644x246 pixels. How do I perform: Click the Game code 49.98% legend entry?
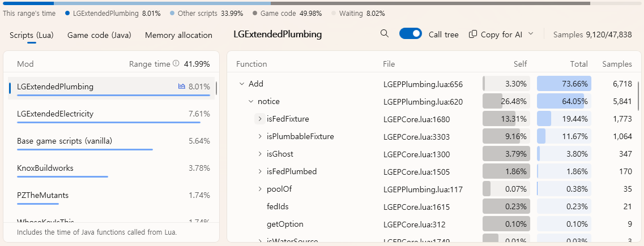pos(287,14)
